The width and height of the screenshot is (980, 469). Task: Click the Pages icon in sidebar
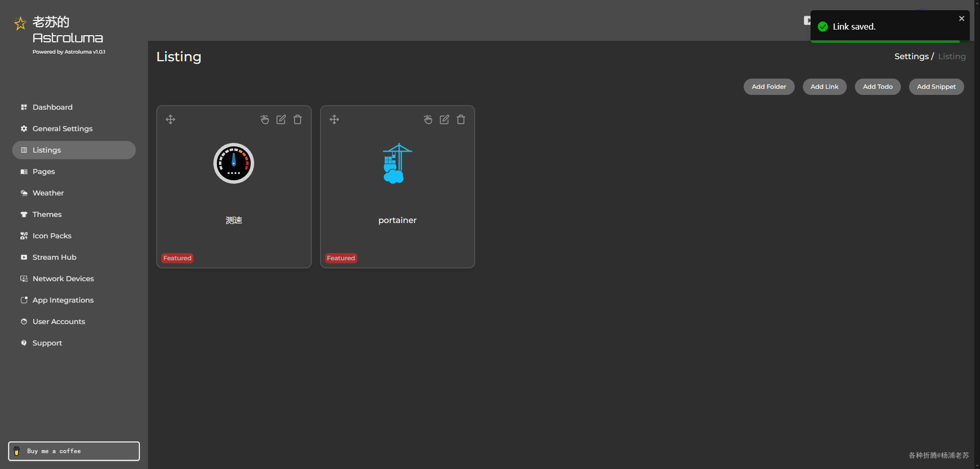23,171
